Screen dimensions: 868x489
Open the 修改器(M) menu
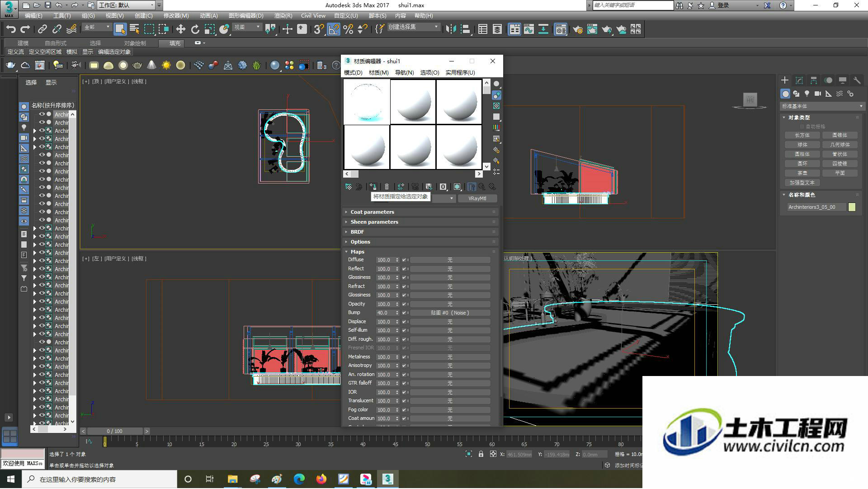pyautogui.click(x=176, y=15)
